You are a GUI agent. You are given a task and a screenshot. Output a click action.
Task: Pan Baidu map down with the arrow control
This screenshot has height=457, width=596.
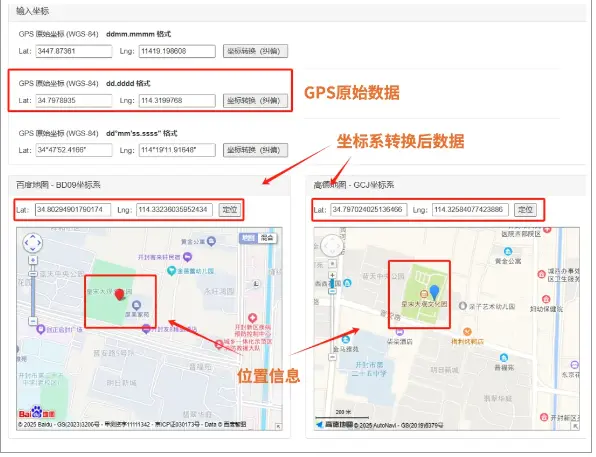click(33, 249)
